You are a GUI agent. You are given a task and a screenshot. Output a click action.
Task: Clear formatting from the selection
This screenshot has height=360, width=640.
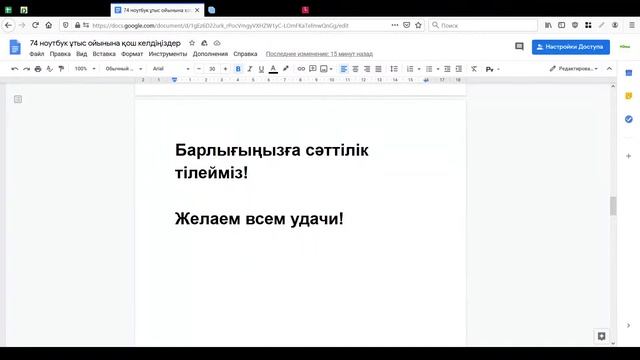[474, 69]
